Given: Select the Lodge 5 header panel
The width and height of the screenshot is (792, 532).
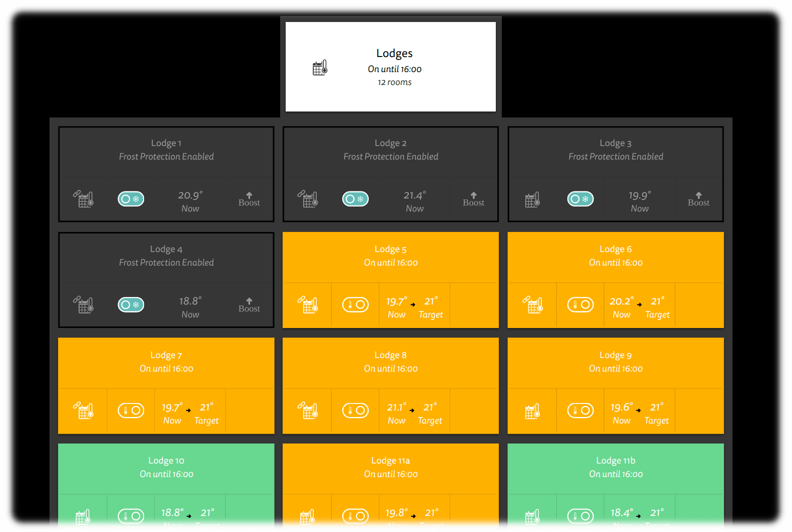Looking at the screenshot, I should pyautogui.click(x=390, y=256).
